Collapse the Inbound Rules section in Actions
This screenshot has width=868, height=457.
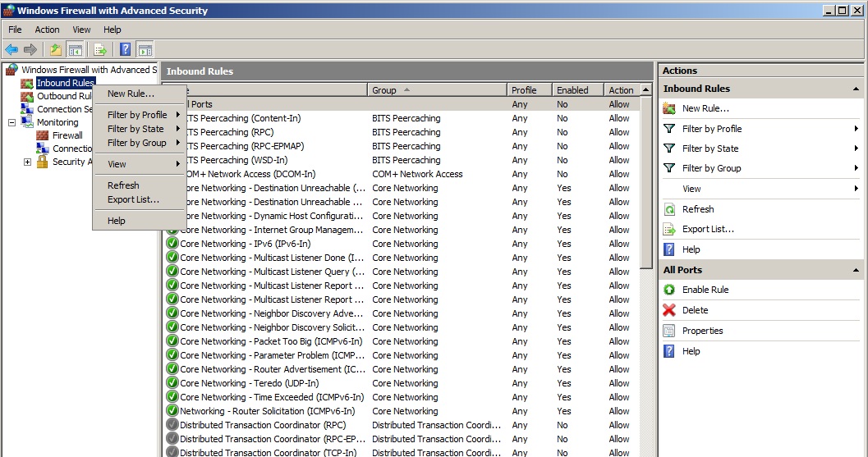tap(857, 89)
